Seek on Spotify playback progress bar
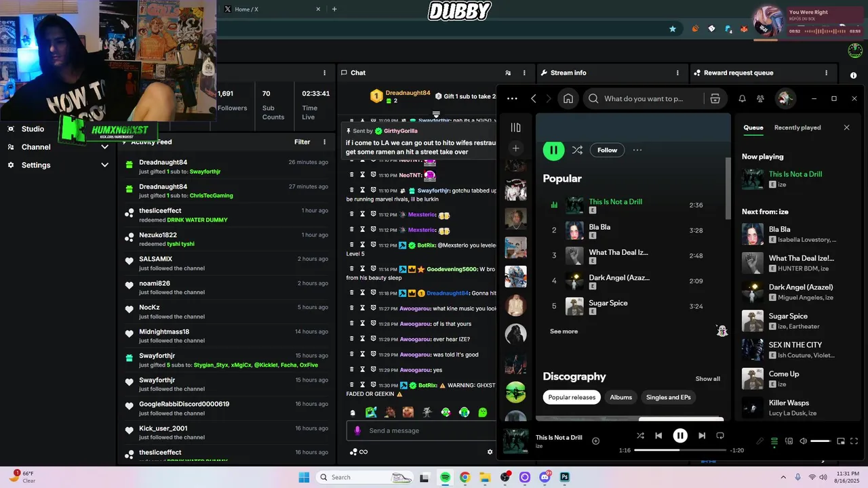The height and width of the screenshot is (488, 868). click(x=680, y=450)
